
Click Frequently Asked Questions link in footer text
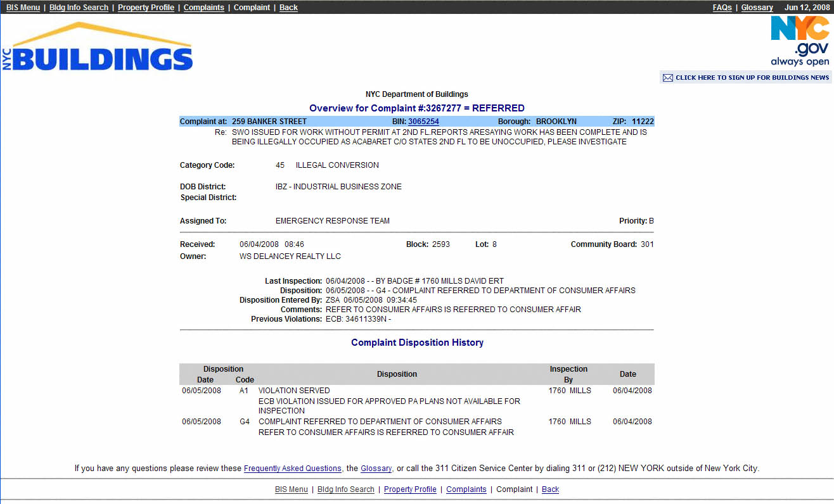(x=292, y=469)
